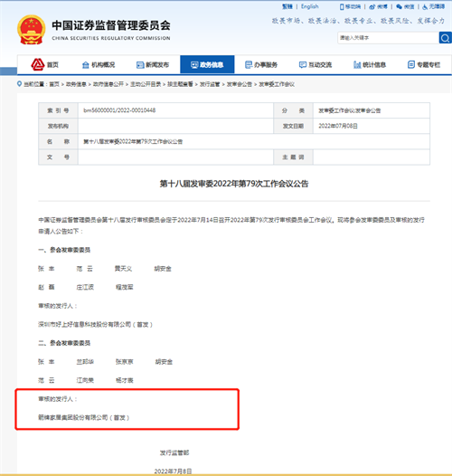452x476 pixels.
Task: Open the 专题专栏 document icon
Action: (411, 64)
